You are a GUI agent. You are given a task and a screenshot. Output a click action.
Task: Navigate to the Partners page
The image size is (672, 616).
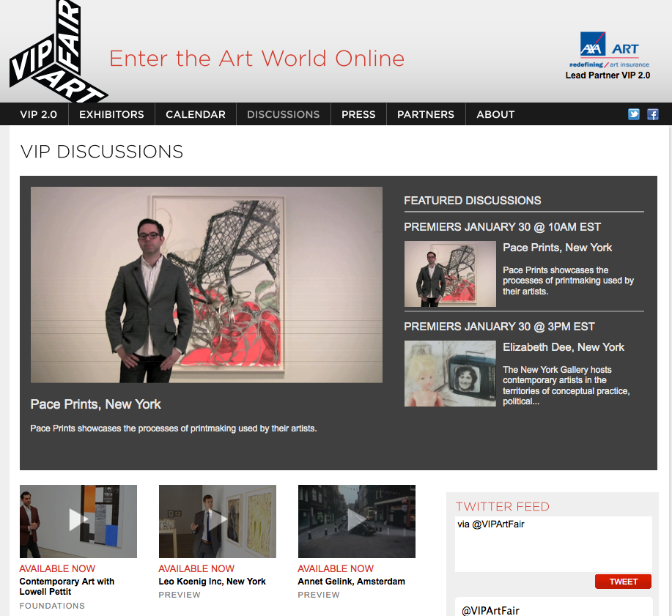(x=426, y=114)
